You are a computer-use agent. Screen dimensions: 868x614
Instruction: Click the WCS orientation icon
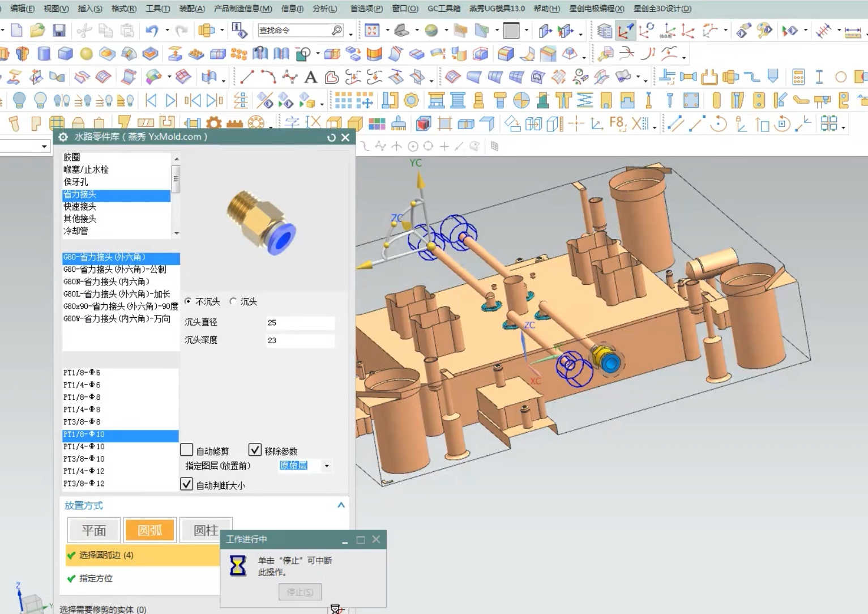pyautogui.click(x=625, y=31)
